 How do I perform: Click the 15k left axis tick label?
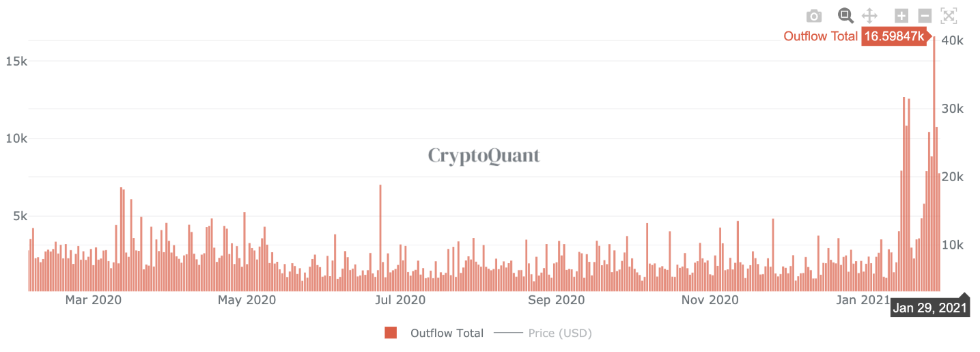[16, 61]
